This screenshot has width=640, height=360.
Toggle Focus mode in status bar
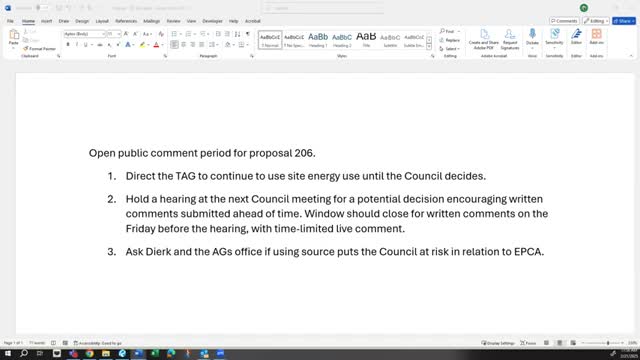click(528, 343)
